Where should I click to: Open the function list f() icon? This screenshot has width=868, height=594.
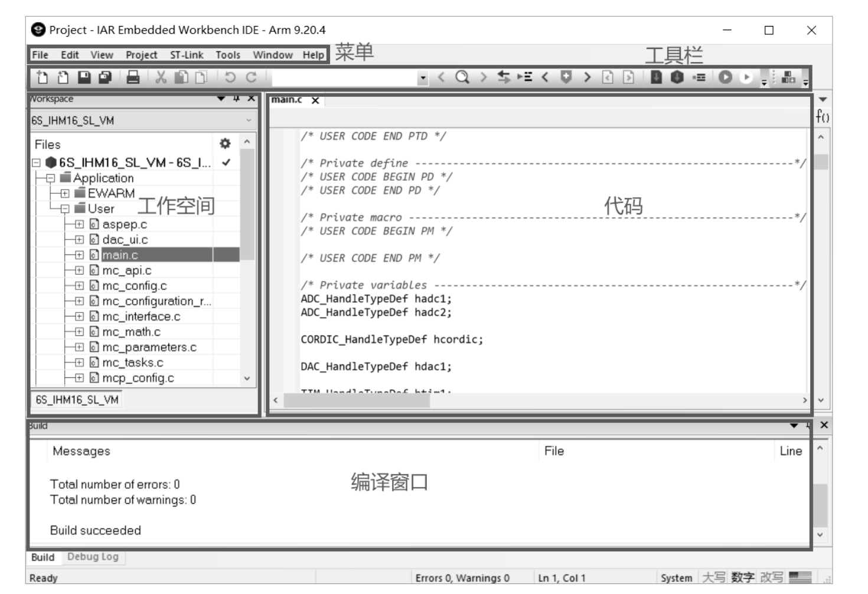click(823, 116)
